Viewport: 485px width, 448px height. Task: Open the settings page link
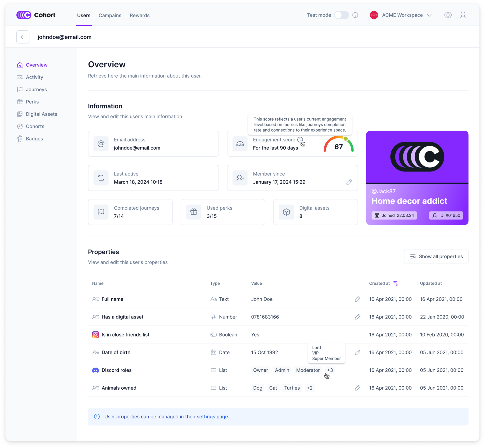pos(212,417)
